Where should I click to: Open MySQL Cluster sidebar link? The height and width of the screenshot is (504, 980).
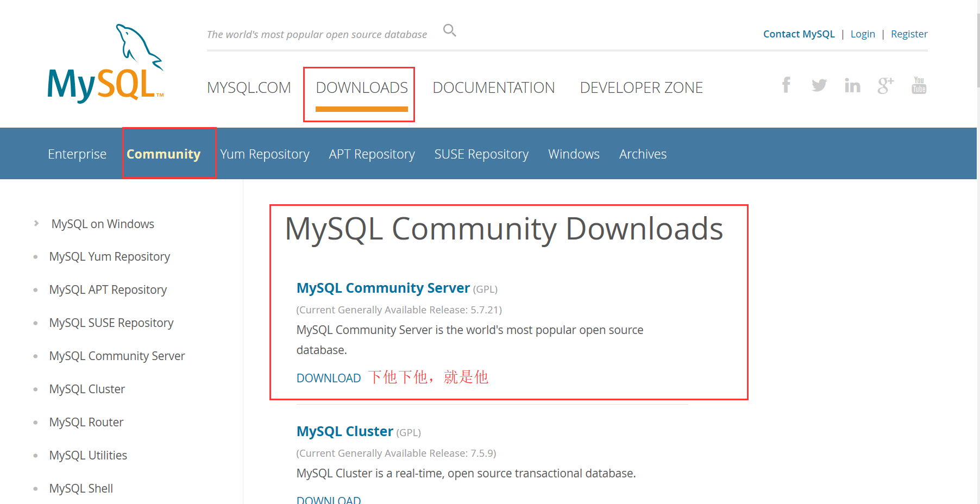(x=87, y=389)
